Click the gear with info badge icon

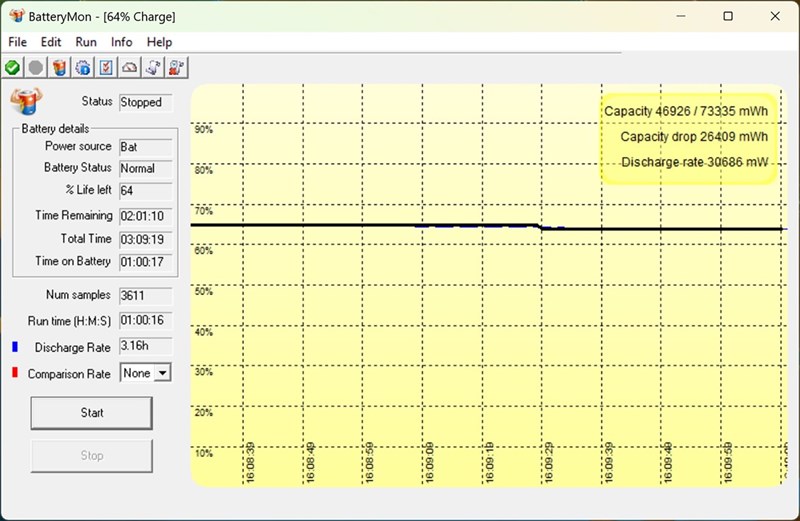(x=83, y=67)
